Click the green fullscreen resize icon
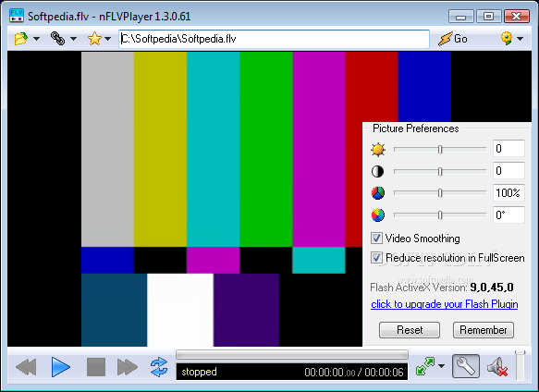The height and width of the screenshot is (392, 539). click(x=425, y=366)
